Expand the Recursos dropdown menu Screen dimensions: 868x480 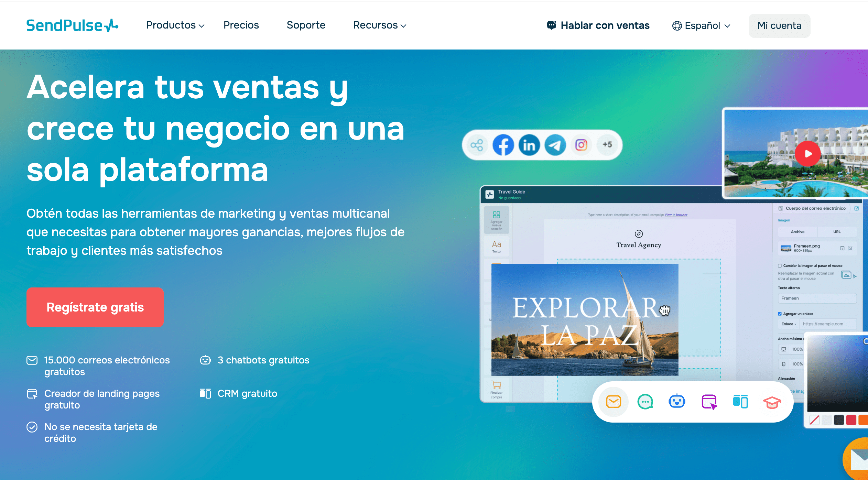[x=380, y=25]
